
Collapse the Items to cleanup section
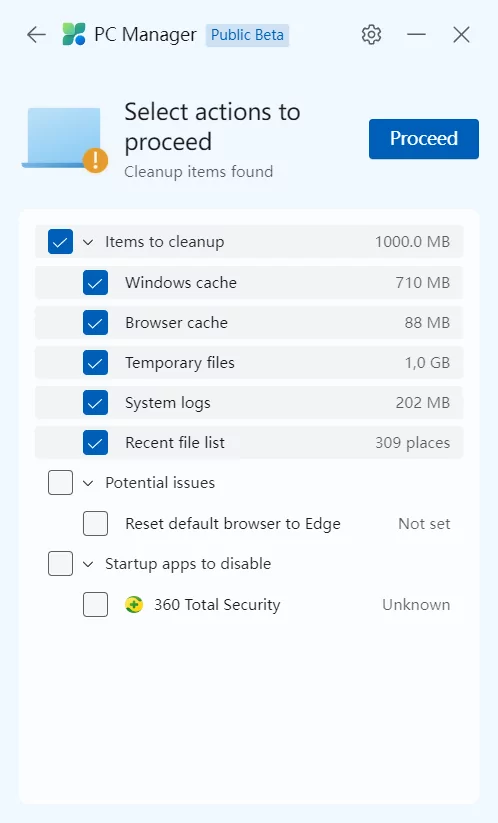[x=88, y=242]
